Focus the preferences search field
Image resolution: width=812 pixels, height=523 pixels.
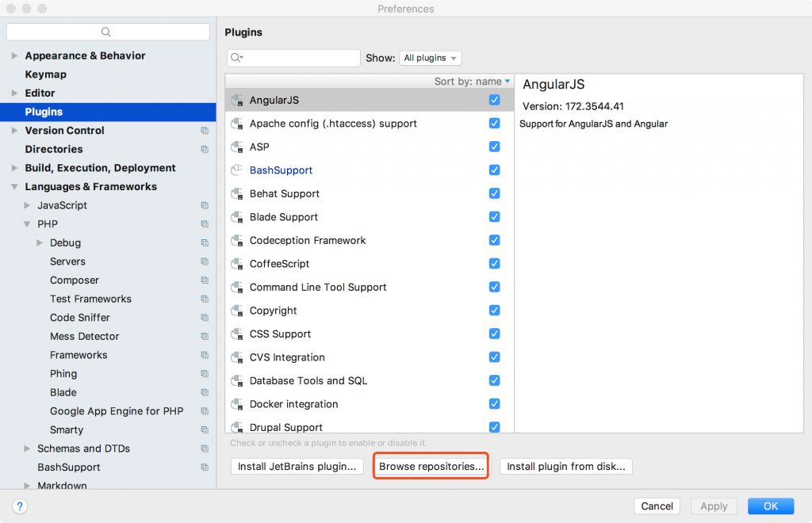click(108, 32)
